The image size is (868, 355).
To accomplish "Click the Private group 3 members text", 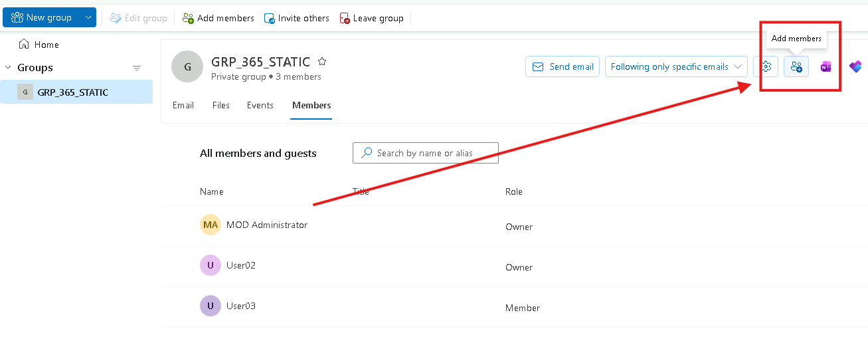I will (x=266, y=77).
